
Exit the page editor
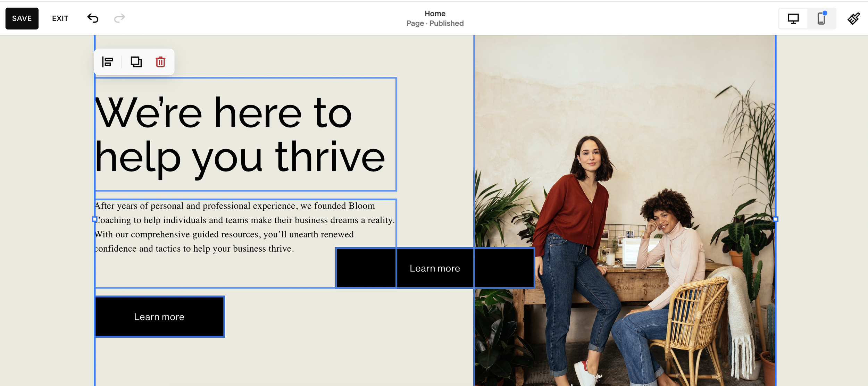(60, 18)
